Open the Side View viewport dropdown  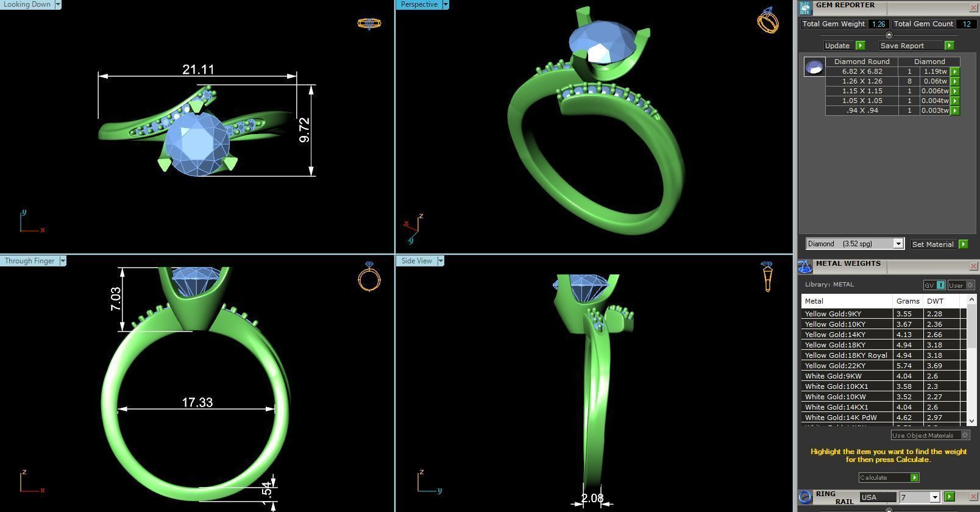(x=441, y=261)
